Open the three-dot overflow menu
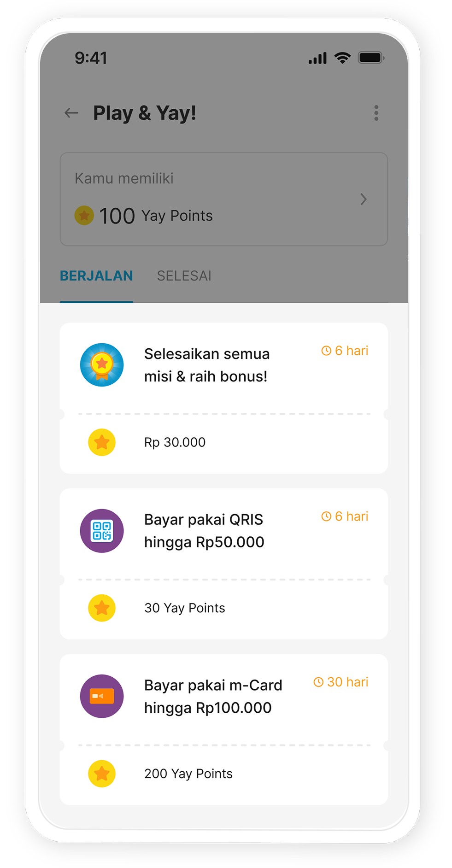The height and width of the screenshot is (868, 452). (x=376, y=113)
